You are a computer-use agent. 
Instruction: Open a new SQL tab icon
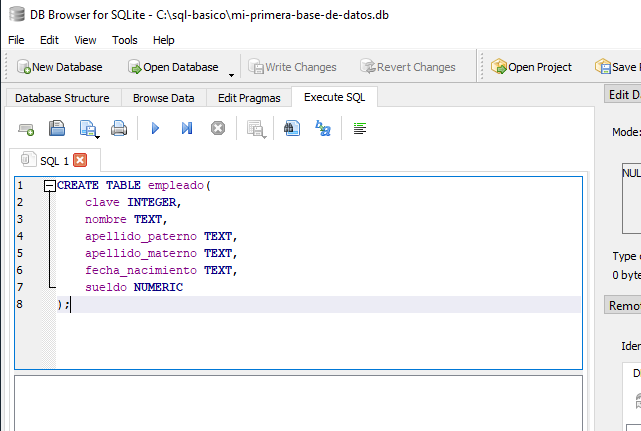click(x=27, y=128)
